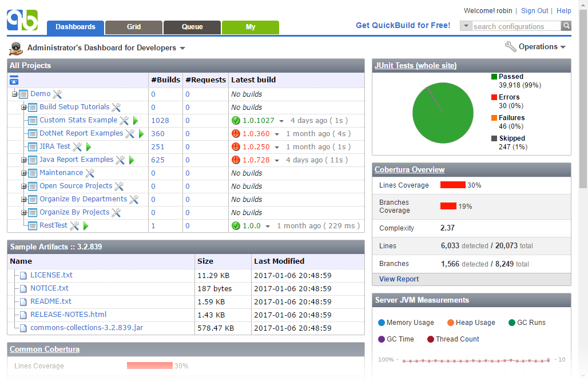Click the Sign Out link

click(534, 11)
